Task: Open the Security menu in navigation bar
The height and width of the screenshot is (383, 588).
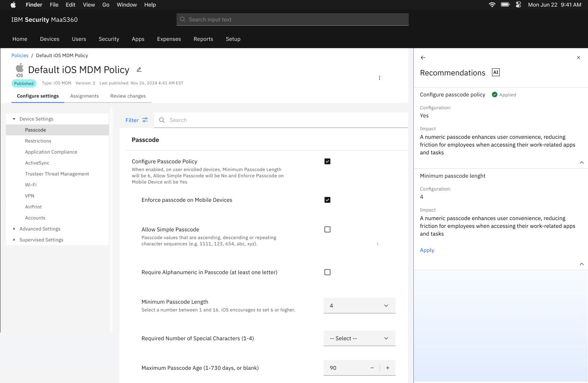Action: coord(109,39)
